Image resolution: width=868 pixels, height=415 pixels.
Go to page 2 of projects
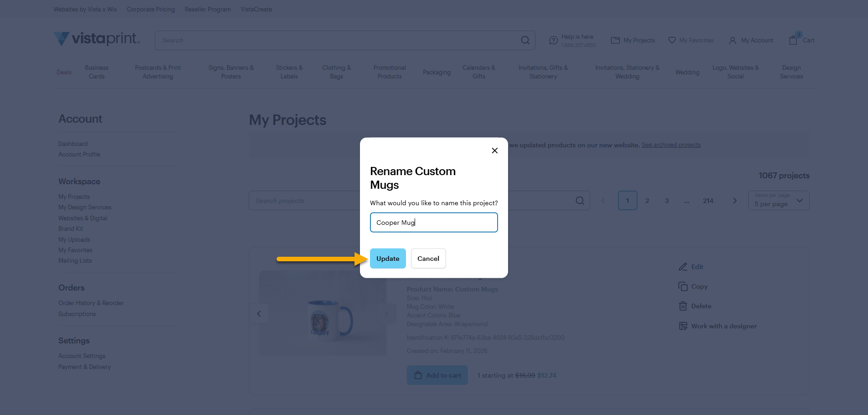[647, 201]
